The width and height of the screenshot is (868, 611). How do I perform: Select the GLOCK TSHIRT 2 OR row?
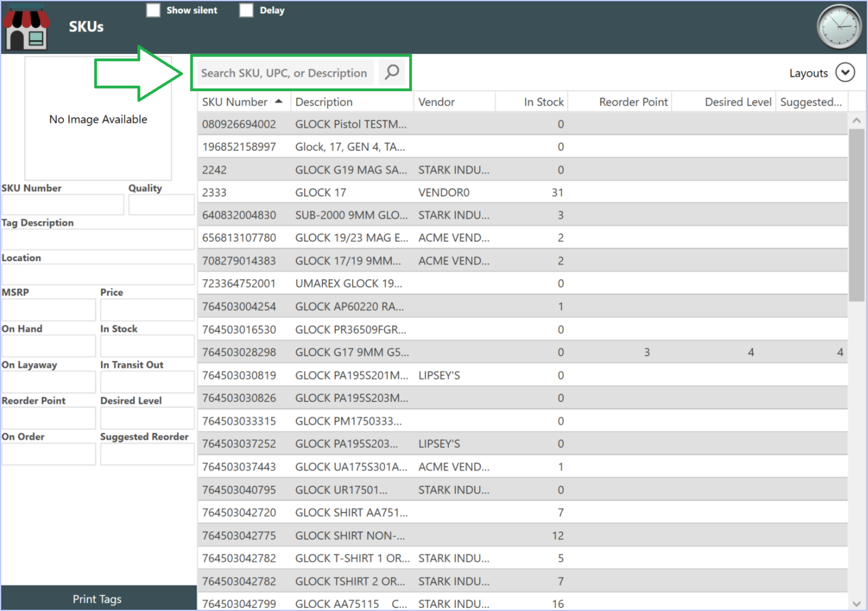pyautogui.click(x=523, y=581)
